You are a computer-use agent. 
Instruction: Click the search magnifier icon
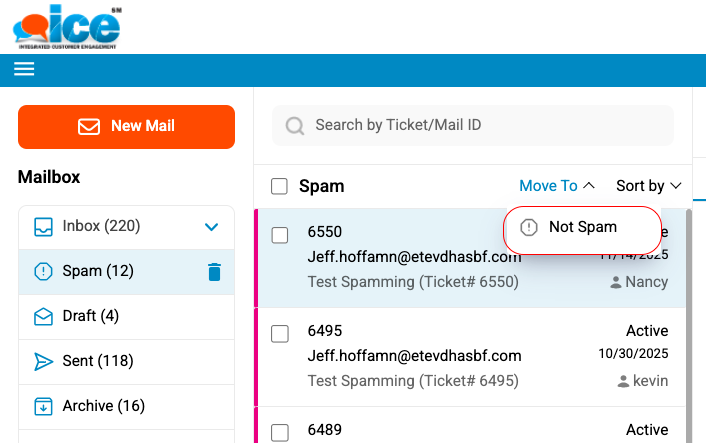pyautogui.click(x=295, y=126)
